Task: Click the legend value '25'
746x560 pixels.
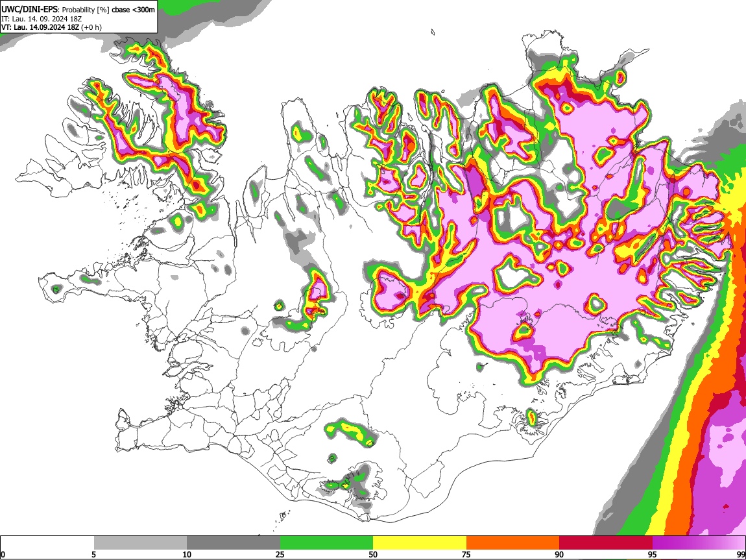Action: (x=280, y=554)
